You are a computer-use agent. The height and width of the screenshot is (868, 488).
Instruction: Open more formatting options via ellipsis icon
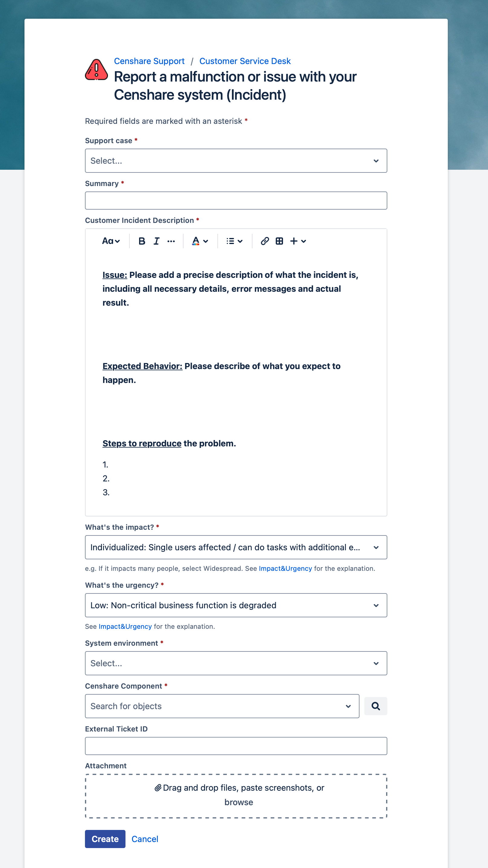[x=171, y=241]
